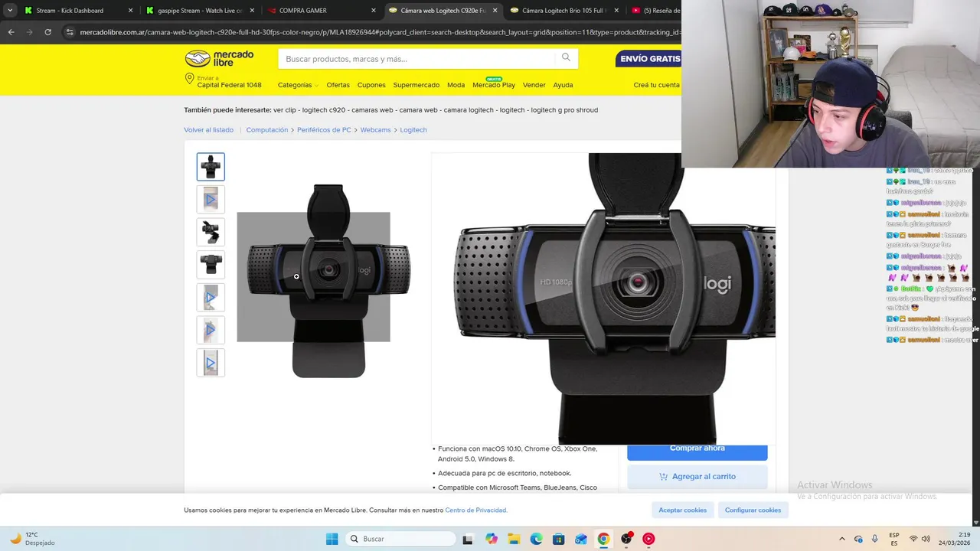The width and height of the screenshot is (980, 551).
Task: Click the Mercado Libre logo
Action: coord(219,58)
